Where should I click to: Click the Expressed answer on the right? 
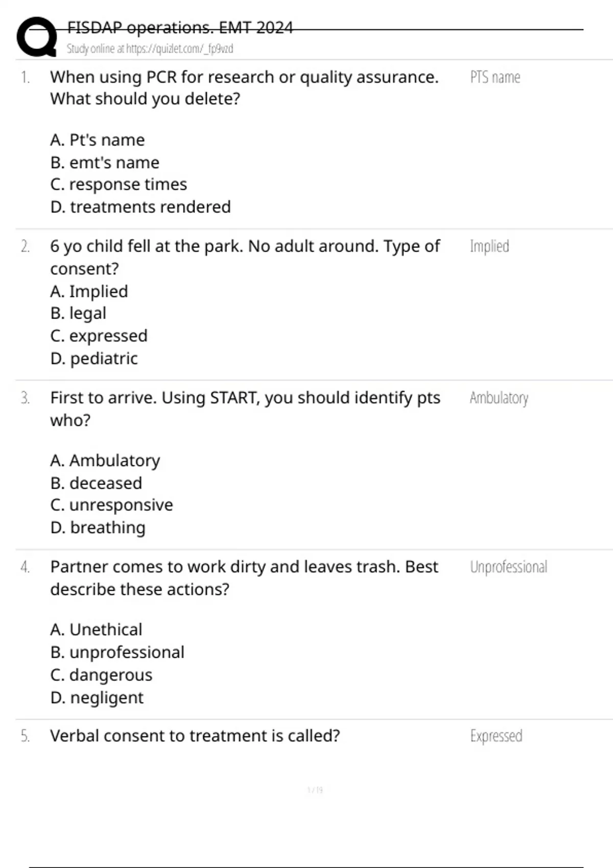[x=496, y=736]
